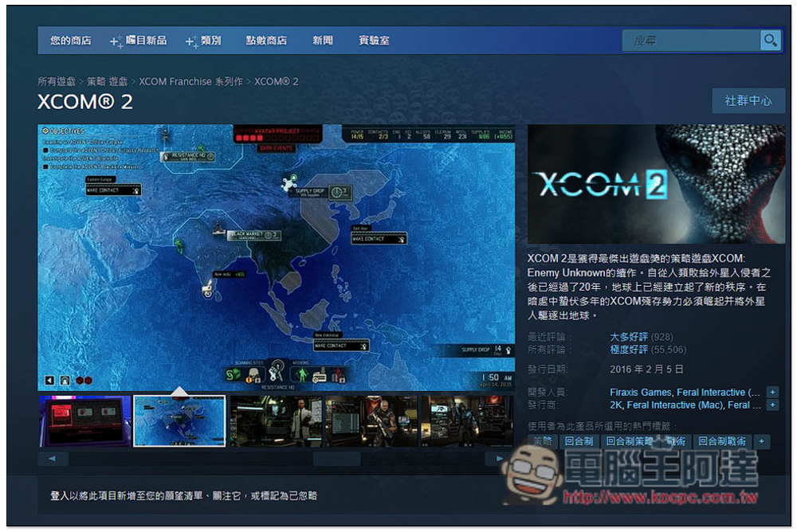Screen dimensions: 797x532
Task: Click release date 2016 年 2 月 5 日
Action: pyautogui.click(x=646, y=370)
